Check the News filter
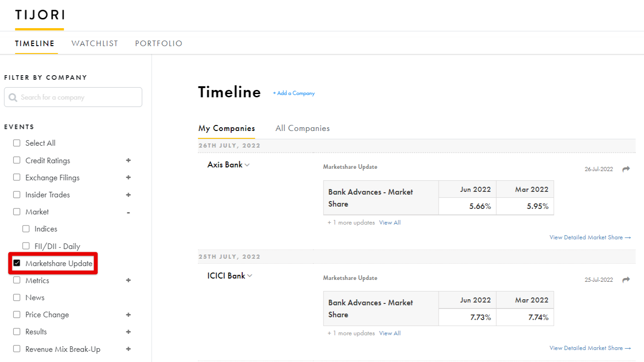 click(17, 297)
